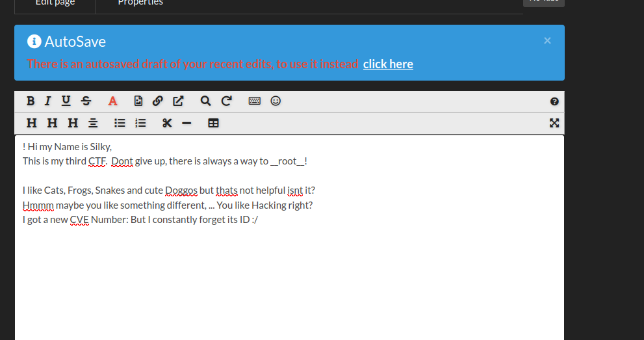Open the red text color picker
This screenshot has height=340, width=644.
point(112,101)
